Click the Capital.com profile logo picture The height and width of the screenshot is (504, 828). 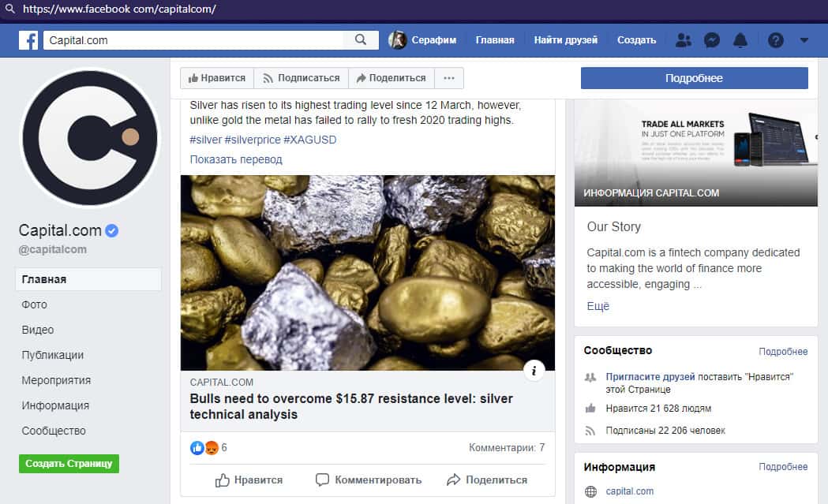(x=90, y=138)
